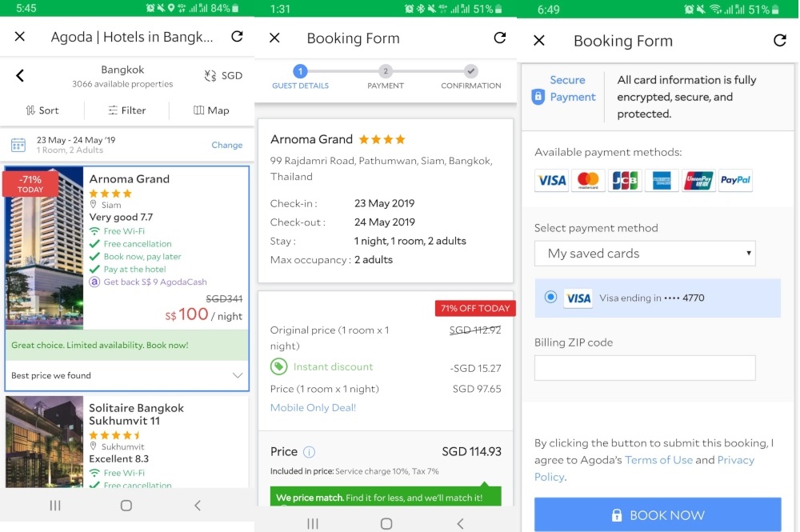Select step 1 Guest Details
Image resolution: width=800 pixels, height=532 pixels.
click(300, 77)
